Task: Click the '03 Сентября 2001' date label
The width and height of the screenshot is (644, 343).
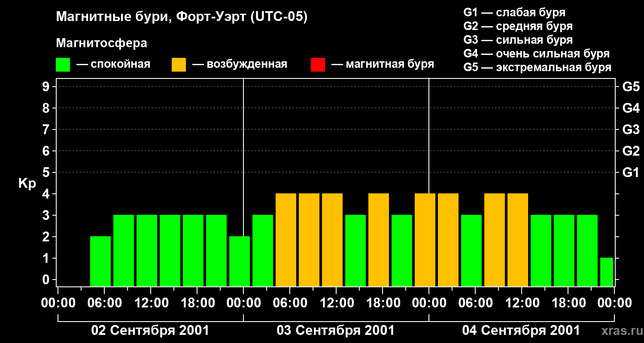Action: point(336,331)
